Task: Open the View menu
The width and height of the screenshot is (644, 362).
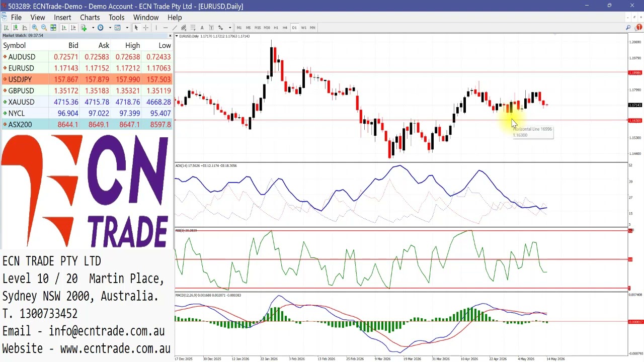Action: click(x=38, y=17)
